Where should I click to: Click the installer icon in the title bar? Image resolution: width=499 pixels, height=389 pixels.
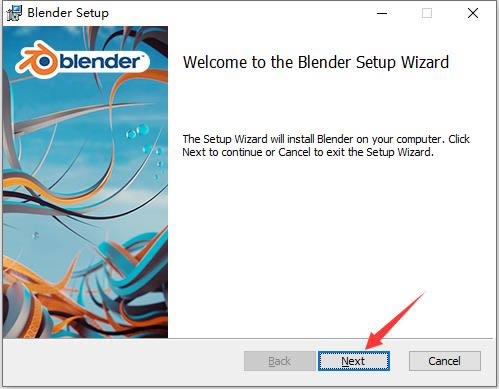coord(14,13)
